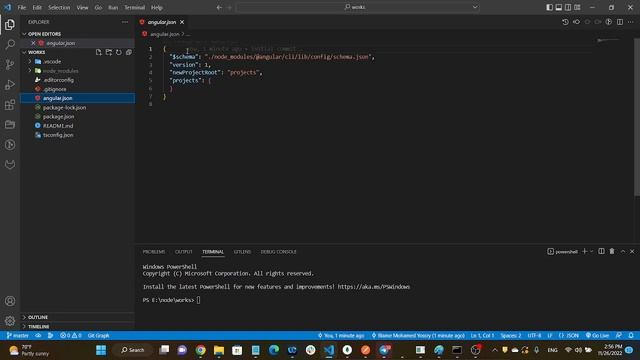The height and width of the screenshot is (360, 640).
Task: Toggle the secondary side bar
Action: [x=568, y=7]
